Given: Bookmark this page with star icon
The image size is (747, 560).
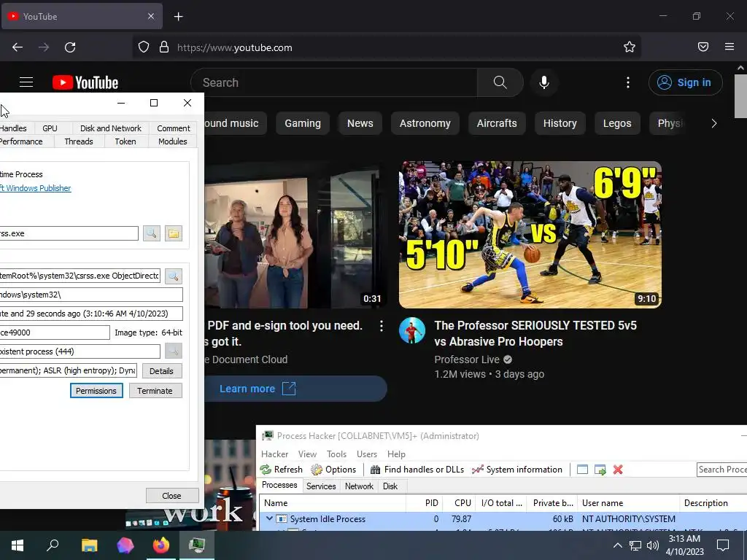Looking at the screenshot, I should 630,47.
